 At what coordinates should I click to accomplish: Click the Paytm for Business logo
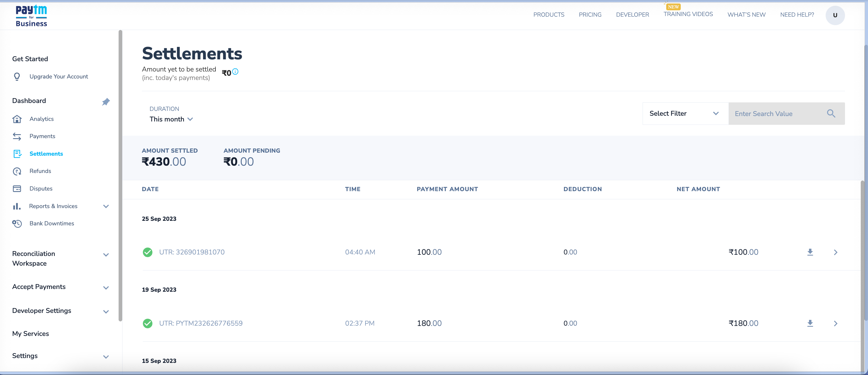[x=31, y=16]
